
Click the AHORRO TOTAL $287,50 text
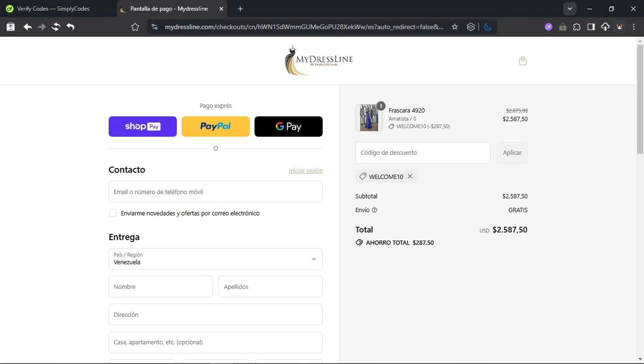(x=400, y=242)
